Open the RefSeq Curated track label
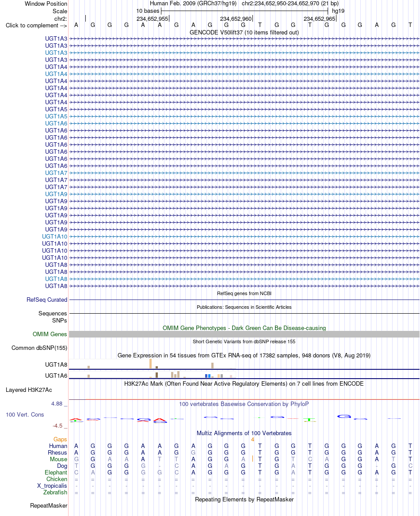The height and width of the screenshot is (516, 420). pyautogui.click(x=47, y=300)
